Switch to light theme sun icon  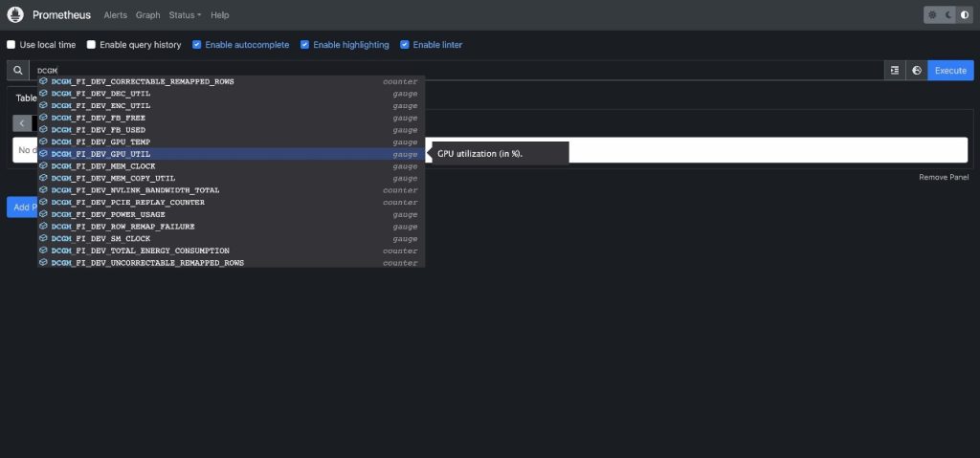click(x=932, y=15)
